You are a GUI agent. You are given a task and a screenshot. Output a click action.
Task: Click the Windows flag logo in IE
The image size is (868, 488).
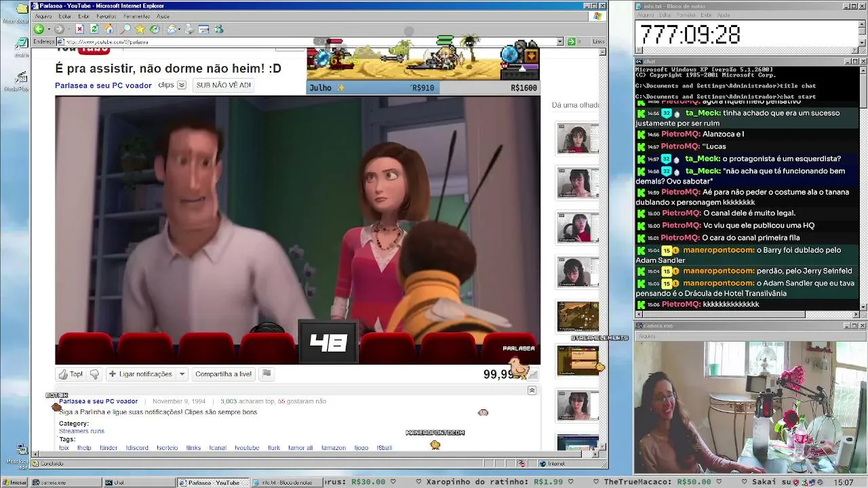pyautogui.click(x=598, y=16)
